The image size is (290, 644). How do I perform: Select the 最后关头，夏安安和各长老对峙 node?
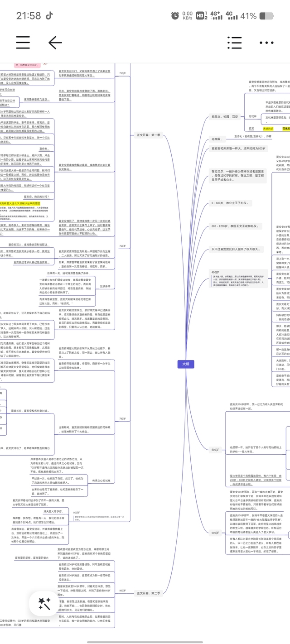pyautogui.click(x=30, y=410)
